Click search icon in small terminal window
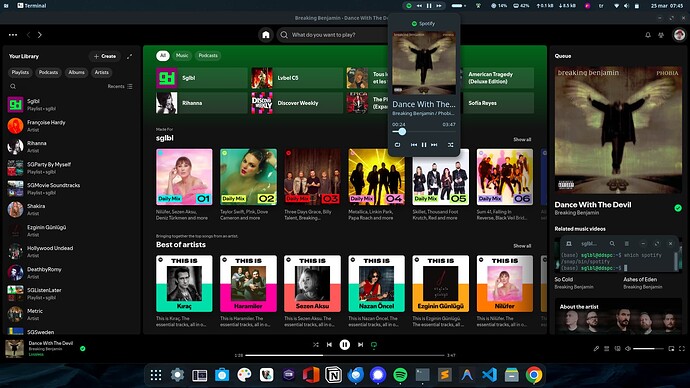The image size is (690, 388). tap(612, 243)
